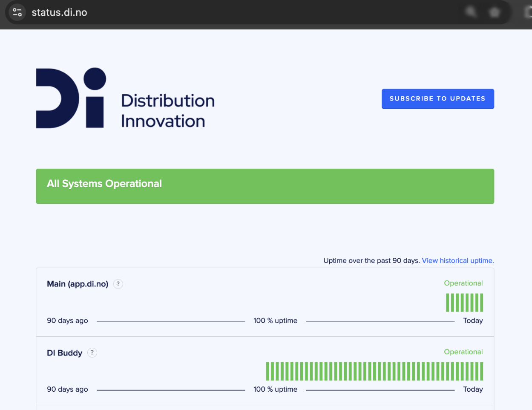Select last uptime bar in Main row
Screen dimensions: 532x410
click(481, 303)
